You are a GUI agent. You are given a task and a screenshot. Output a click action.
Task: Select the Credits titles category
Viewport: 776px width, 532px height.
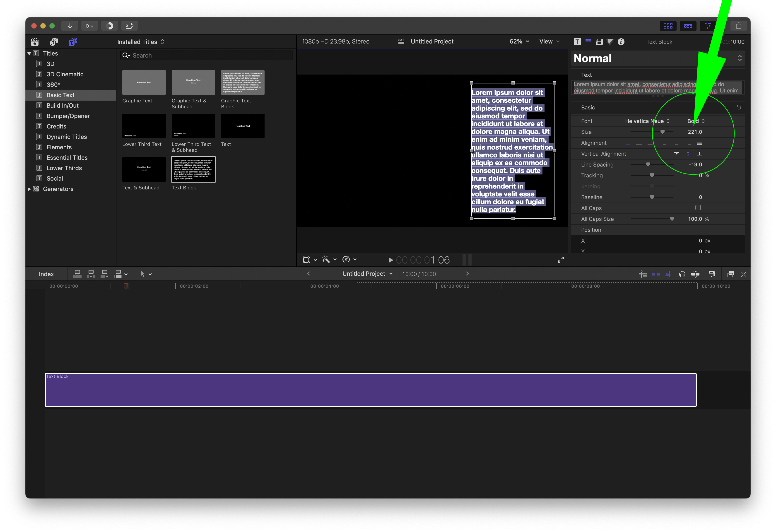point(56,126)
